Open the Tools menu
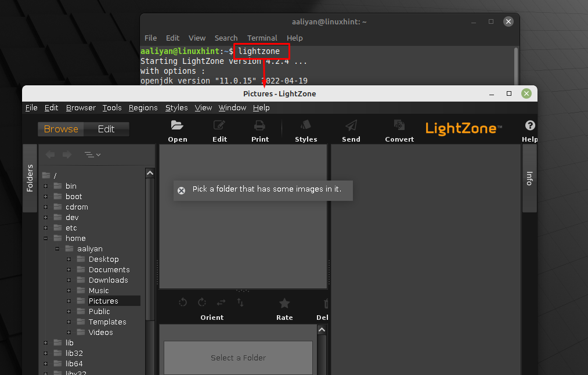This screenshot has width=588, height=375. (112, 107)
